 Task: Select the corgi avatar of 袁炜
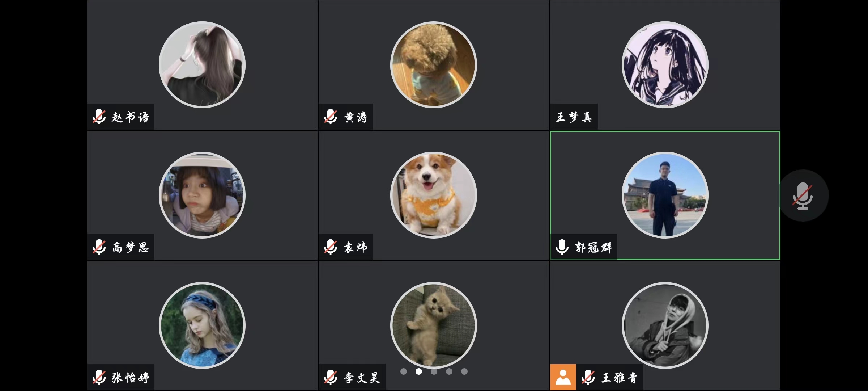(434, 195)
